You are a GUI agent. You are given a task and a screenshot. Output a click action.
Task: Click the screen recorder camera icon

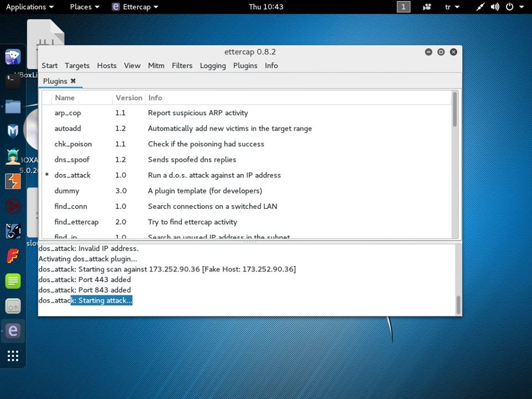(427, 7)
